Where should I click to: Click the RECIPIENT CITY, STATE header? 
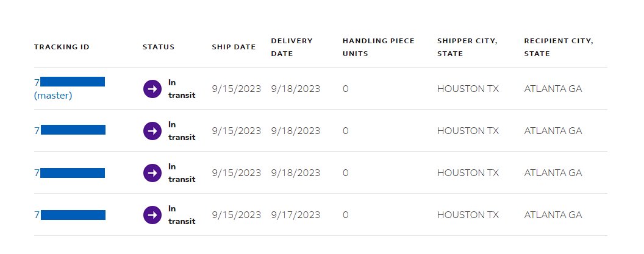(x=559, y=47)
